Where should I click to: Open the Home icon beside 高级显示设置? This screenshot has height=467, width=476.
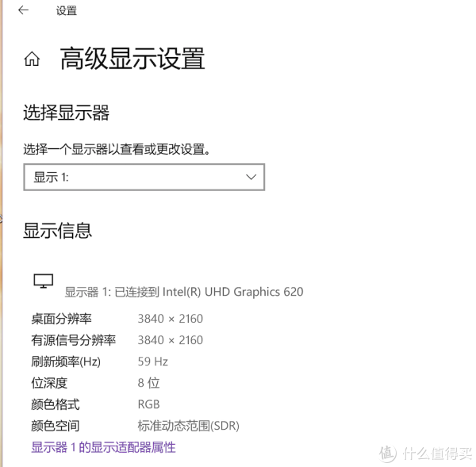point(32,59)
